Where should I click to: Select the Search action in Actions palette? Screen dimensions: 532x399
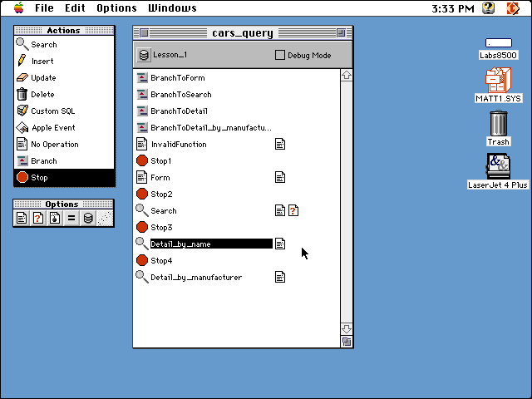pyautogui.click(x=64, y=44)
